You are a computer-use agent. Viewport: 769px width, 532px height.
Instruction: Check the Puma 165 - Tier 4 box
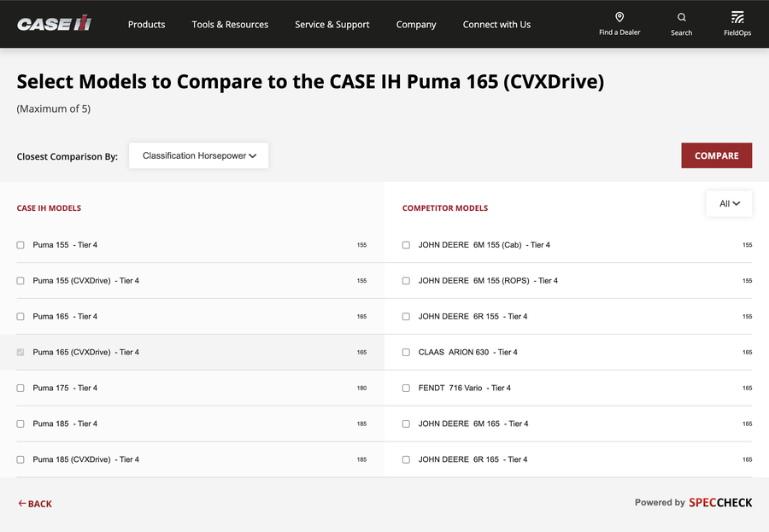[x=21, y=316]
